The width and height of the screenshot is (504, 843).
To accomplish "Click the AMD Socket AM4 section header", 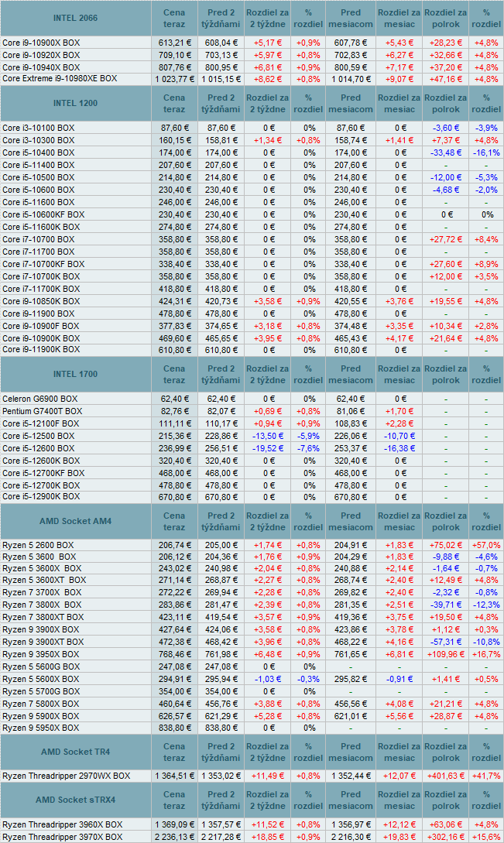I will [x=75, y=521].
